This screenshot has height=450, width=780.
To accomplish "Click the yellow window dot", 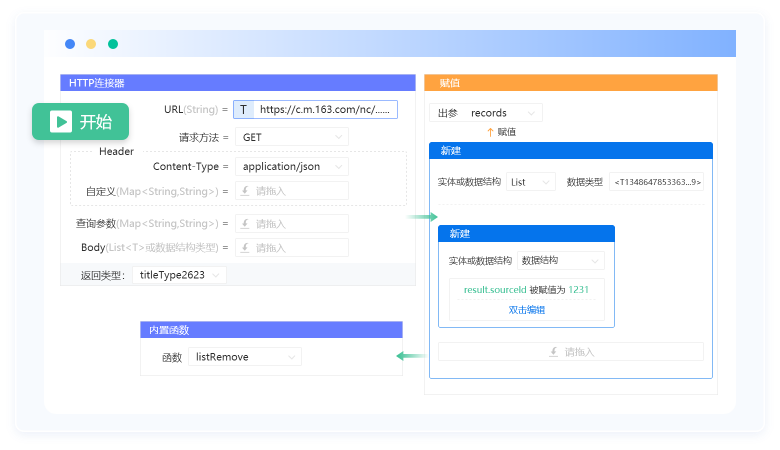I will pos(91,44).
